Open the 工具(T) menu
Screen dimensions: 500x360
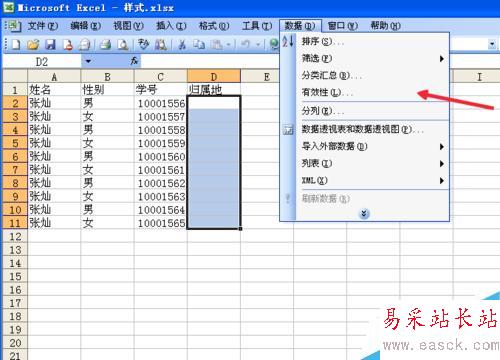pos(257,26)
